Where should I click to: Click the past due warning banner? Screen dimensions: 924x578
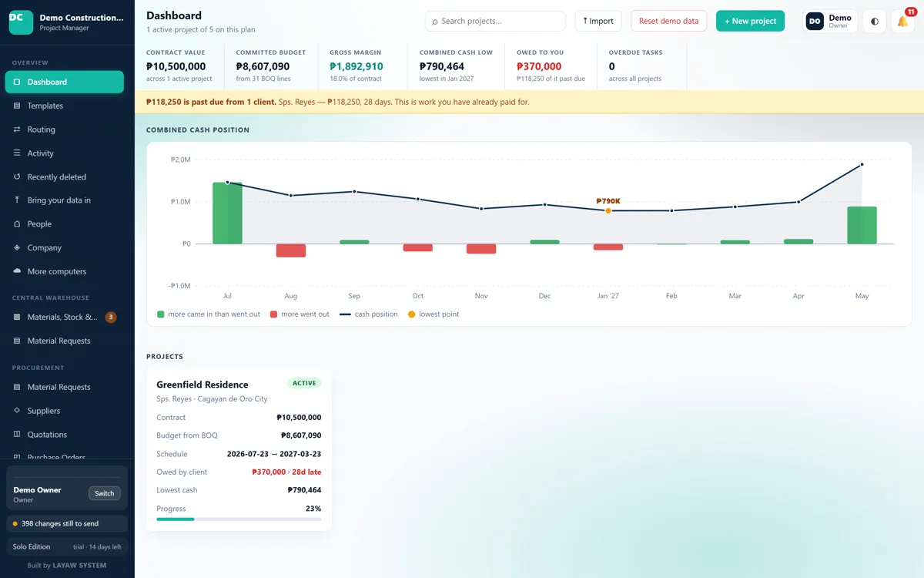(x=529, y=102)
